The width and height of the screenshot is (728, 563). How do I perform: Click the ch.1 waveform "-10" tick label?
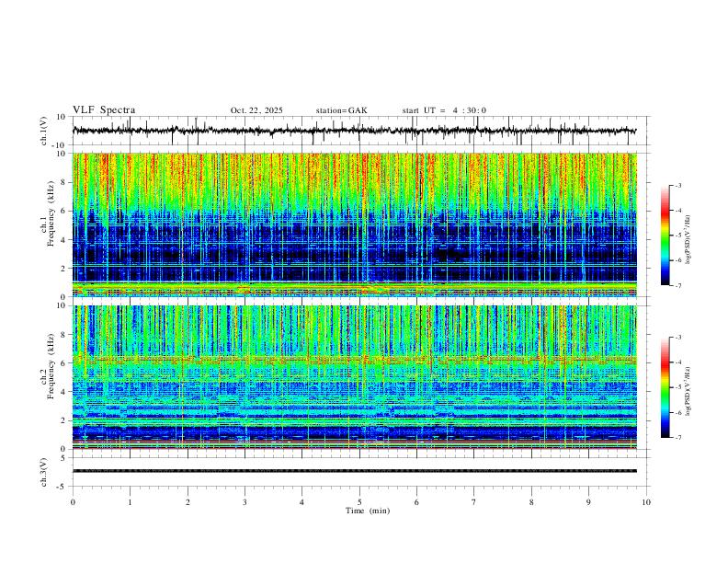(60, 145)
